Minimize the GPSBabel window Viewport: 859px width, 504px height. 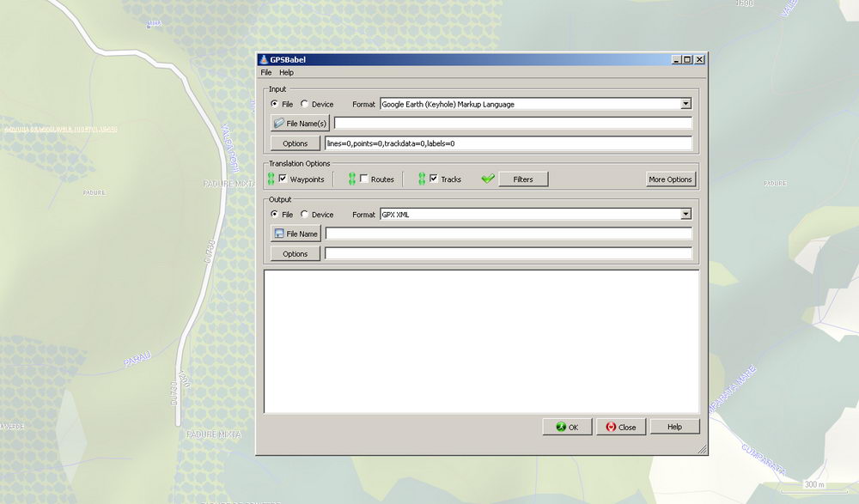[676, 59]
